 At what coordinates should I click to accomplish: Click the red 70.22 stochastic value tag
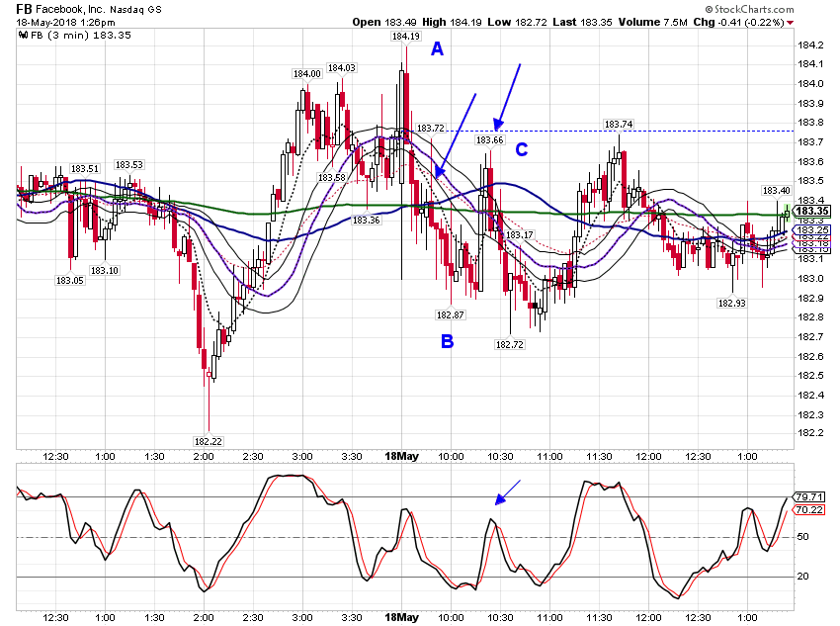[809, 509]
